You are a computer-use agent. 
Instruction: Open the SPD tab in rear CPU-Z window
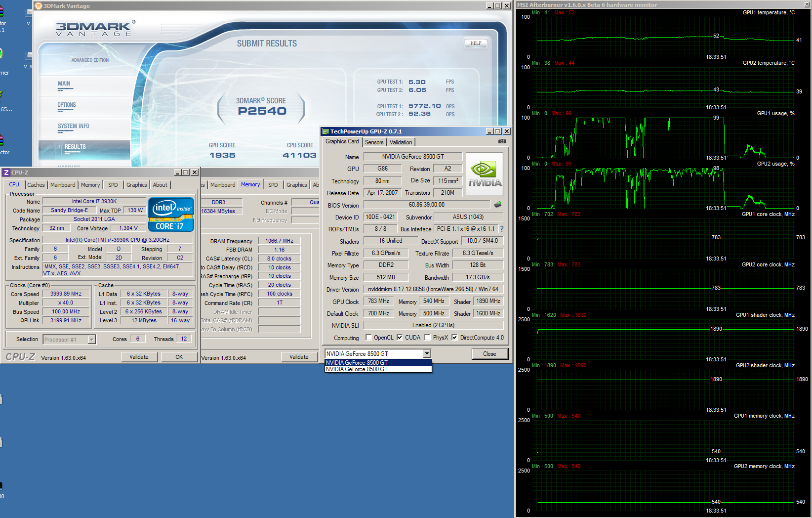coord(273,185)
